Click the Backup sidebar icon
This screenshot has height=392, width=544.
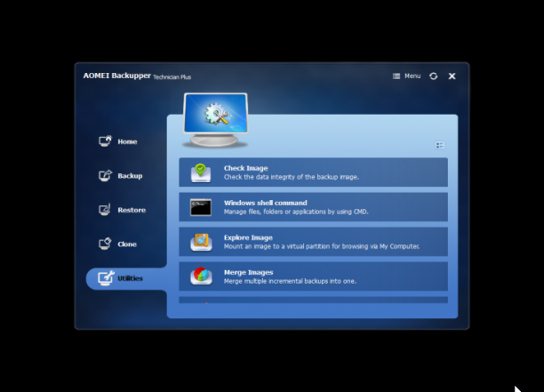click(105, 175)
